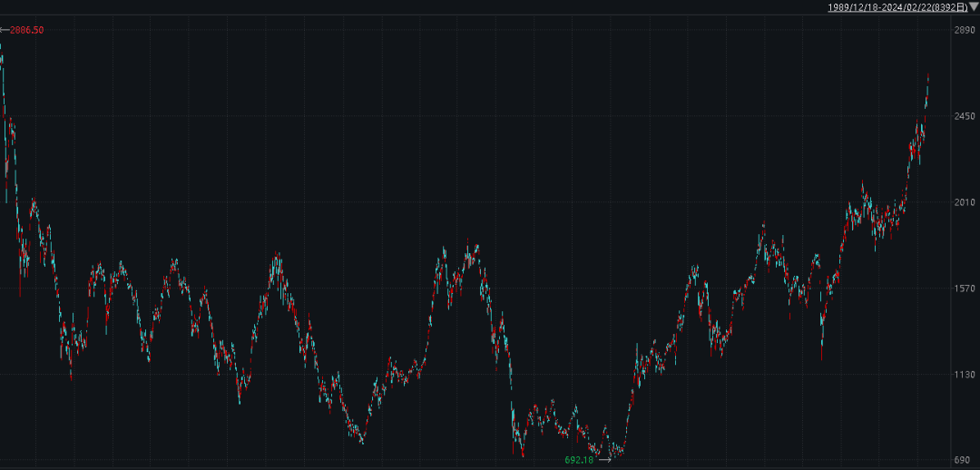
Task: Click the latest candlestick at chart's far right
Action: tap(928, 82)
